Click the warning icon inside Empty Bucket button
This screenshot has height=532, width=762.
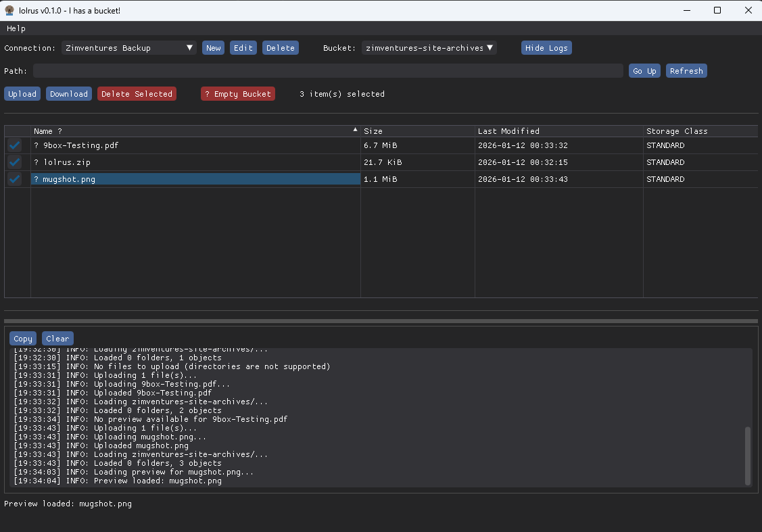click(207, 93)
